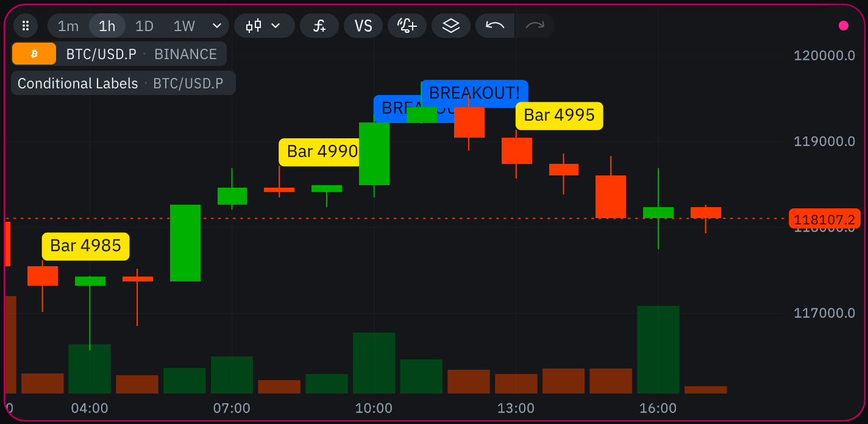Click the 117000.0 price axis label
The image size is (868, 424).
[824, 313]
